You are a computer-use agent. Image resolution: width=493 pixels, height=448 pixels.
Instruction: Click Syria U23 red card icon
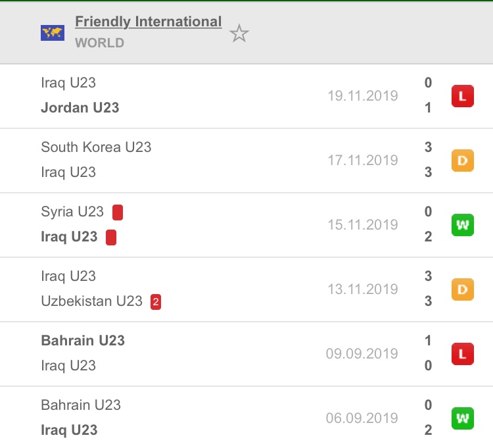coord(118,212)
